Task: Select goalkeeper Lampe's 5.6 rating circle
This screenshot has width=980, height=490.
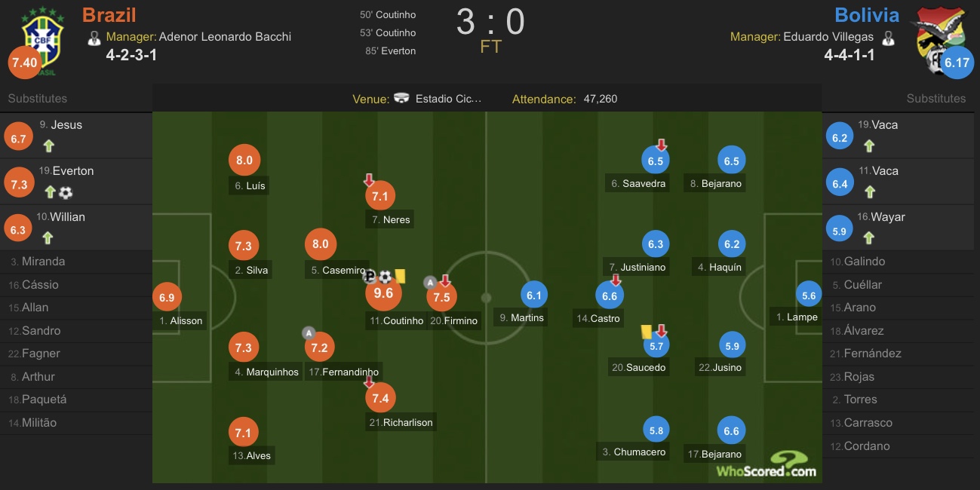Action: [809, 296]
